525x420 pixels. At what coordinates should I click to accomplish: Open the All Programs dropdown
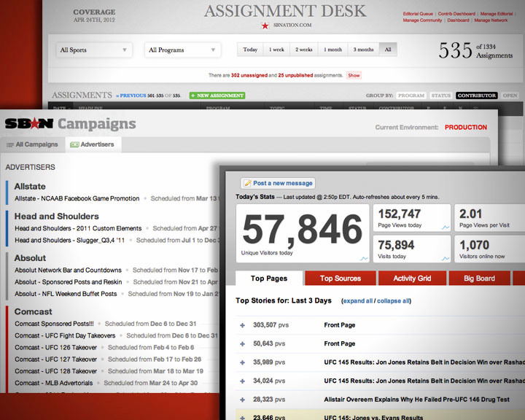coord(182,50)
